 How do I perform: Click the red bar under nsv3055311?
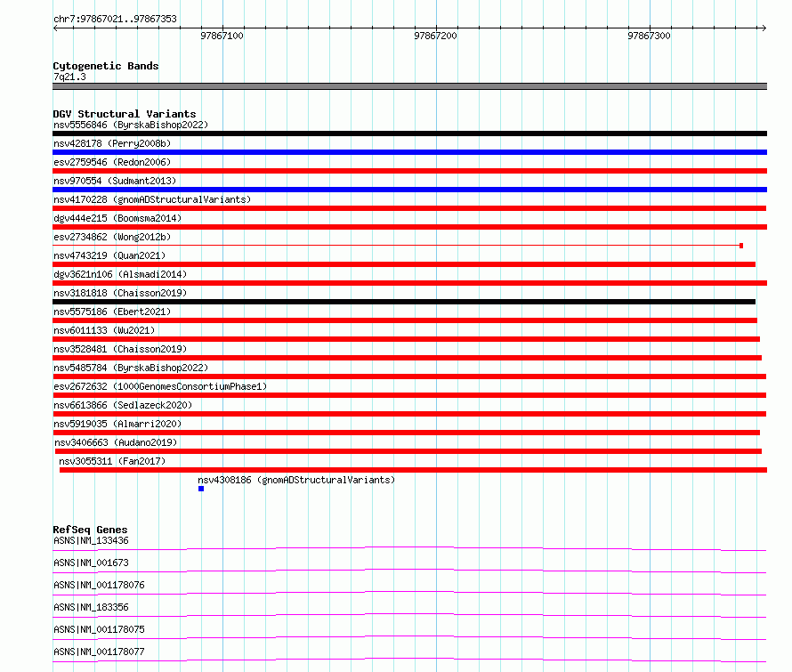413,470
